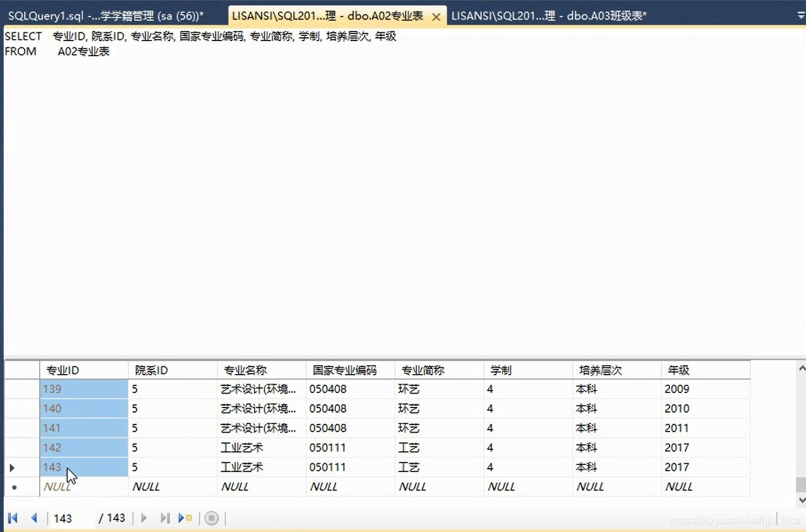This screenshot has width=806, height=532.
Task: Click 专业ID cell 143
Action: [x=84, y=468]
